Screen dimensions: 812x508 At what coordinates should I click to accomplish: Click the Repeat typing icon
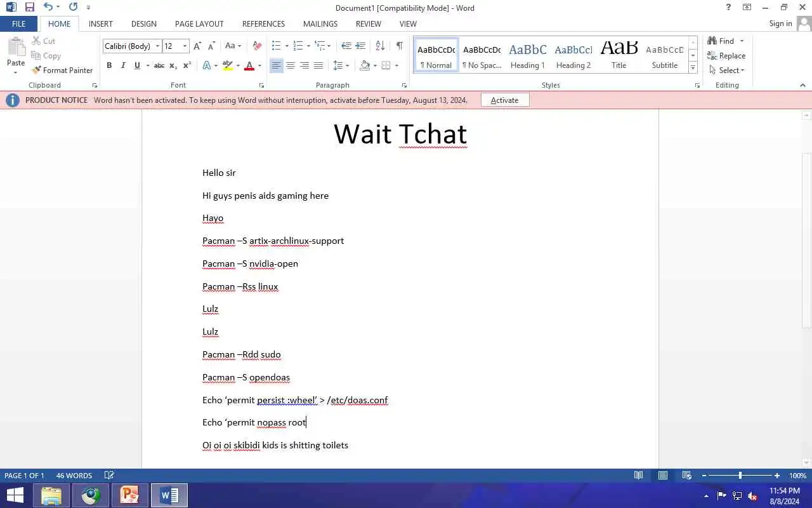click(73, 7)
